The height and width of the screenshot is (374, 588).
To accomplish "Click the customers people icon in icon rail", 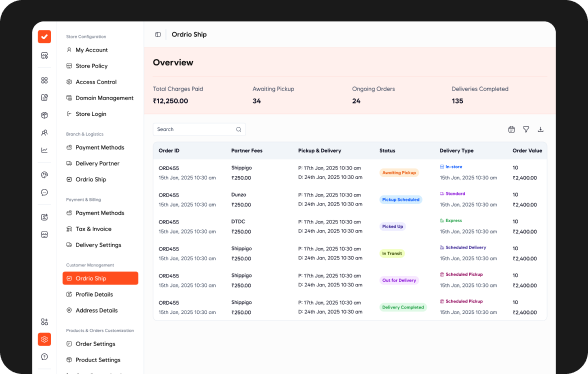I will (x=44, y=133).
